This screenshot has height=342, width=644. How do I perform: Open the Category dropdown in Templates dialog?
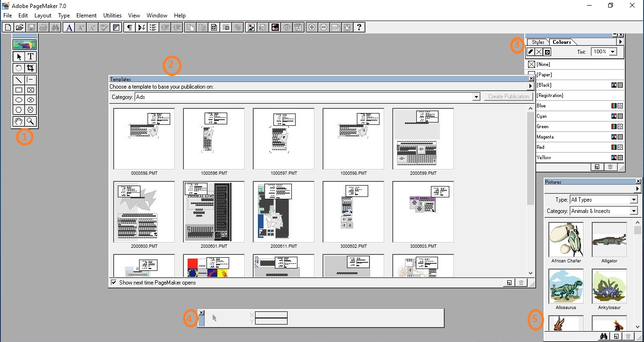coord(475,97)
